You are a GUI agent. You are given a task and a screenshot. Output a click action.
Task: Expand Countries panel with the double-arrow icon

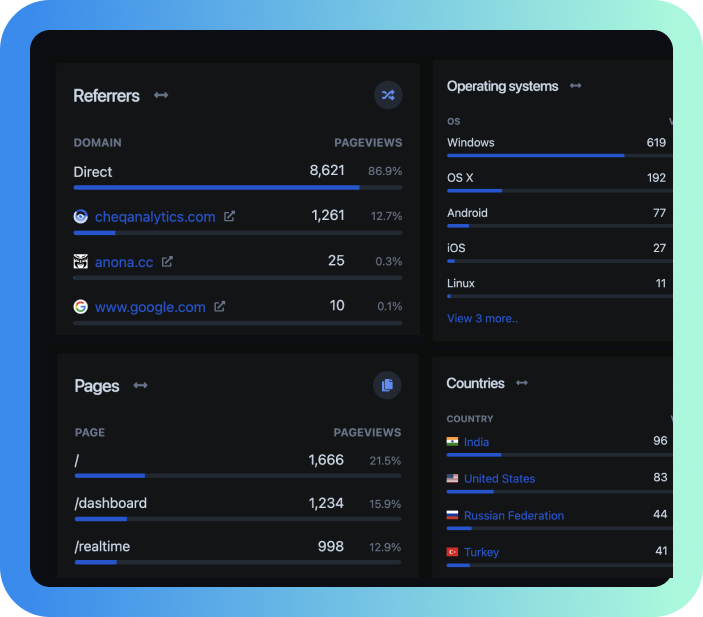[522, 383]
